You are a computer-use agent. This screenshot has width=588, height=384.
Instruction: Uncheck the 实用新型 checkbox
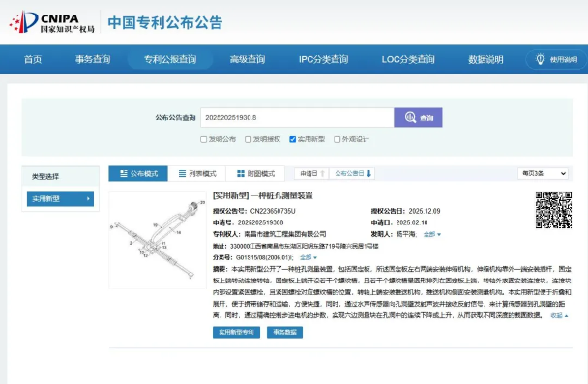[292, 139]
